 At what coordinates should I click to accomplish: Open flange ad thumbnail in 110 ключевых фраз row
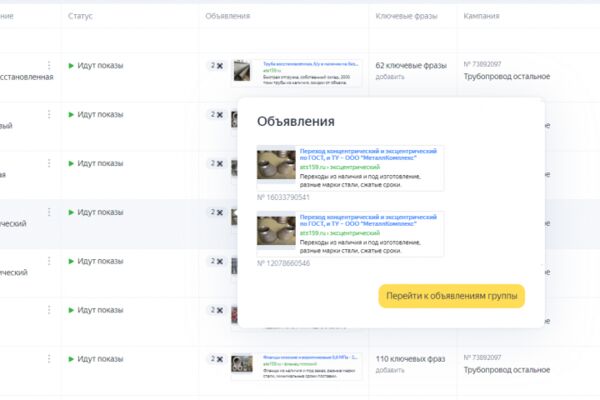coord(242,364)
